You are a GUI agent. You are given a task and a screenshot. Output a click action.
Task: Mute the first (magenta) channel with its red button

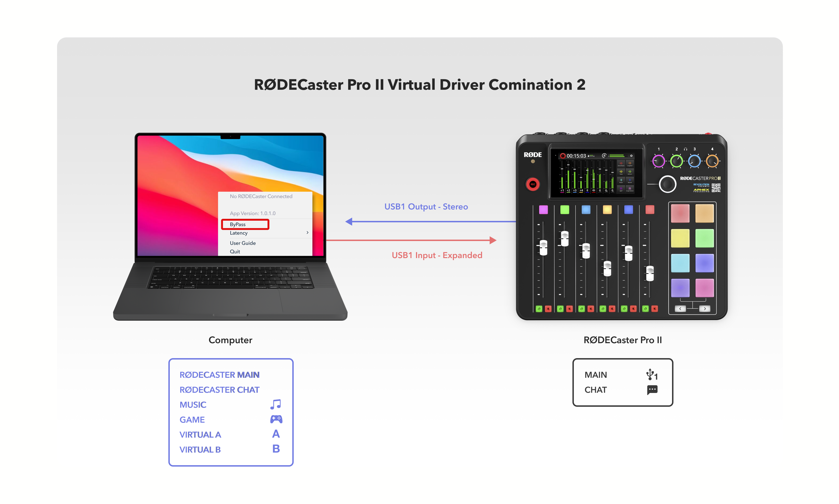(548, 308)
